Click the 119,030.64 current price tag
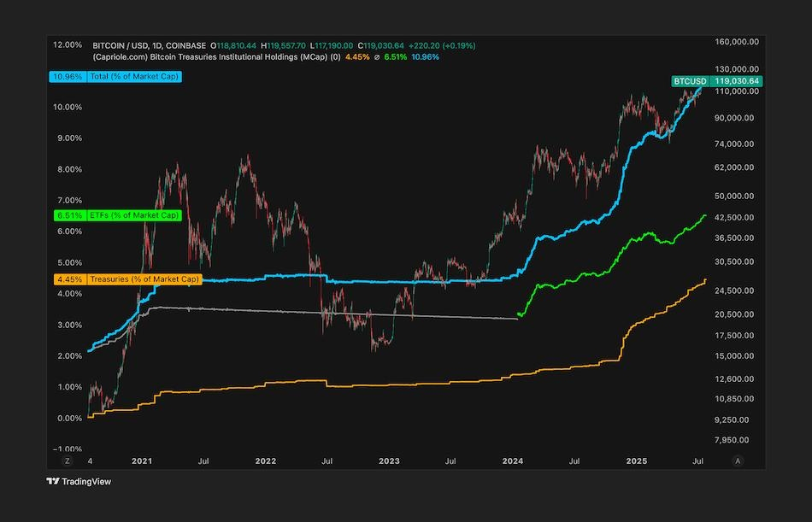Viewport: 812px width, 522px height. (x=736, y=81)
